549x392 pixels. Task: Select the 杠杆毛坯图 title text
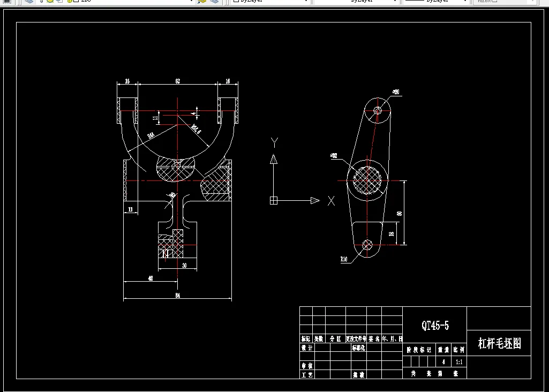(x=499, y=343)
